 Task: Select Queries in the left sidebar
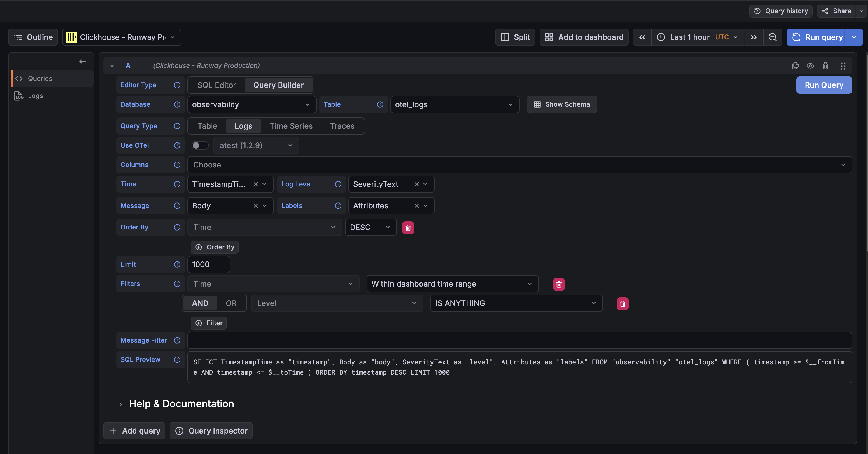click(x=40, y=78)
